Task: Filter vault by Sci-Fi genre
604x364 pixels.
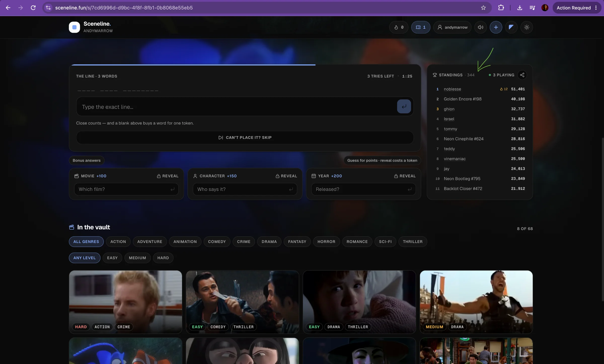Action: 385,242
